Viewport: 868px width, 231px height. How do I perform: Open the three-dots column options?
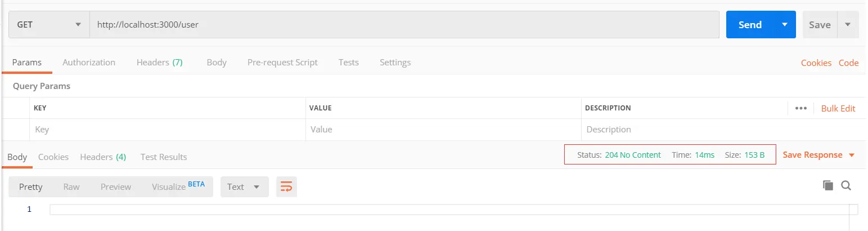click(801, 108)
